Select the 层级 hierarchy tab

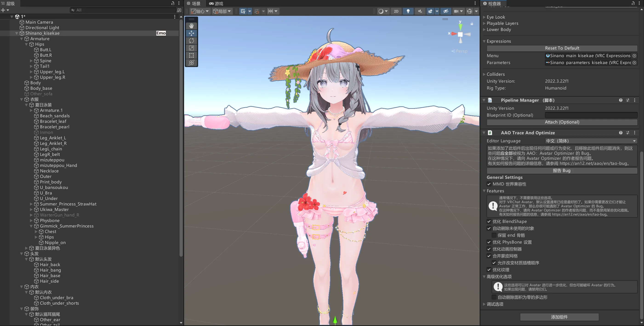pos(8,3)
